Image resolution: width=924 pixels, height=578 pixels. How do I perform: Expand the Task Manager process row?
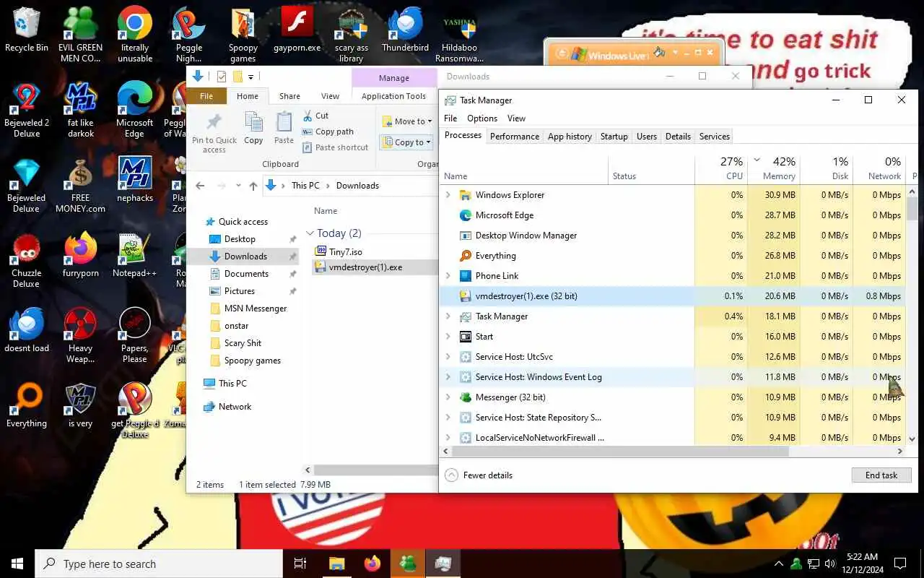tap(448, 316)
